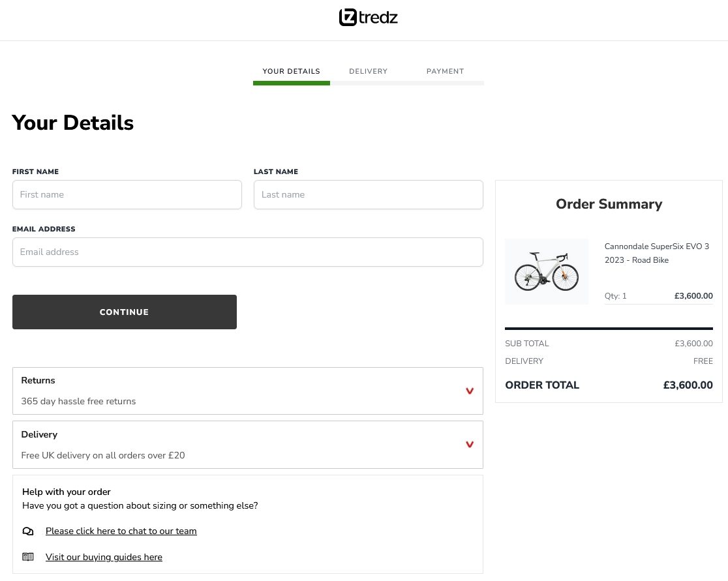Click the Order Total £3,600.00 amount
728x581 pixels.
(688, 385)
